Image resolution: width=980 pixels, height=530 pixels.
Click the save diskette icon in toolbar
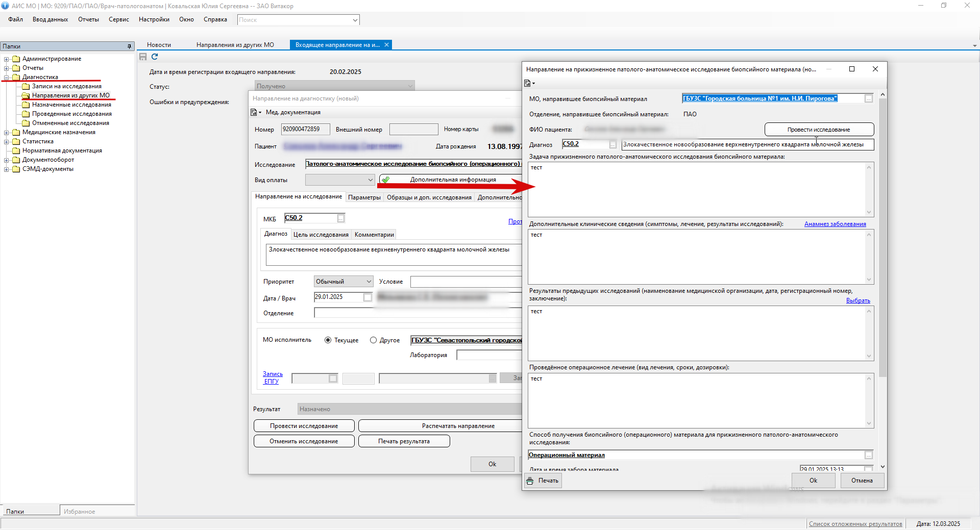pyautogui.click(x=143, y=57)
